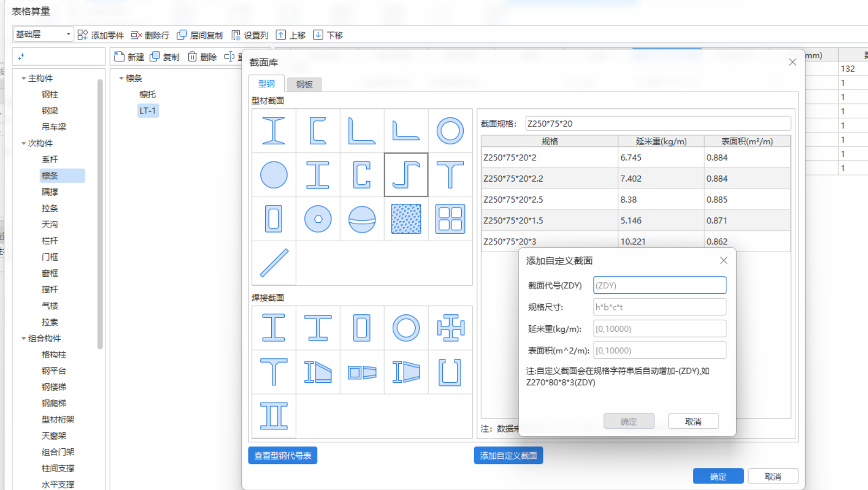Select the welded circular tube icon
This screenshot has width=868, height=490.
coord(406,328)
